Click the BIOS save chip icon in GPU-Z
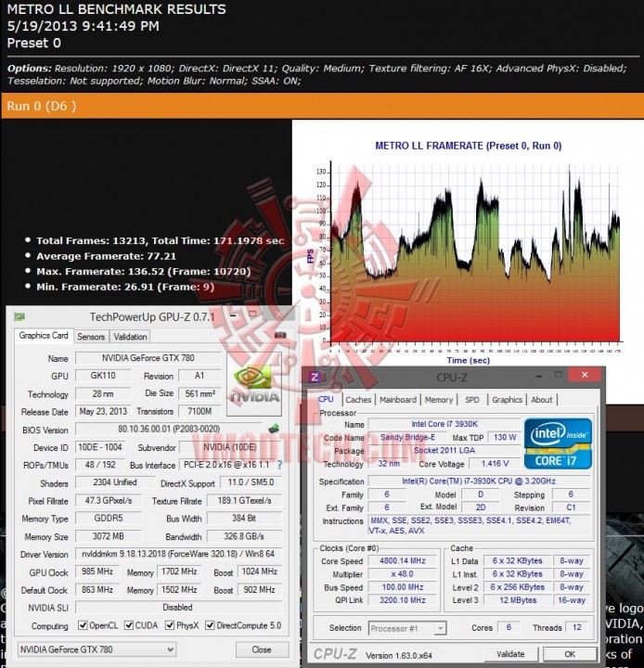 pos(274,428)
